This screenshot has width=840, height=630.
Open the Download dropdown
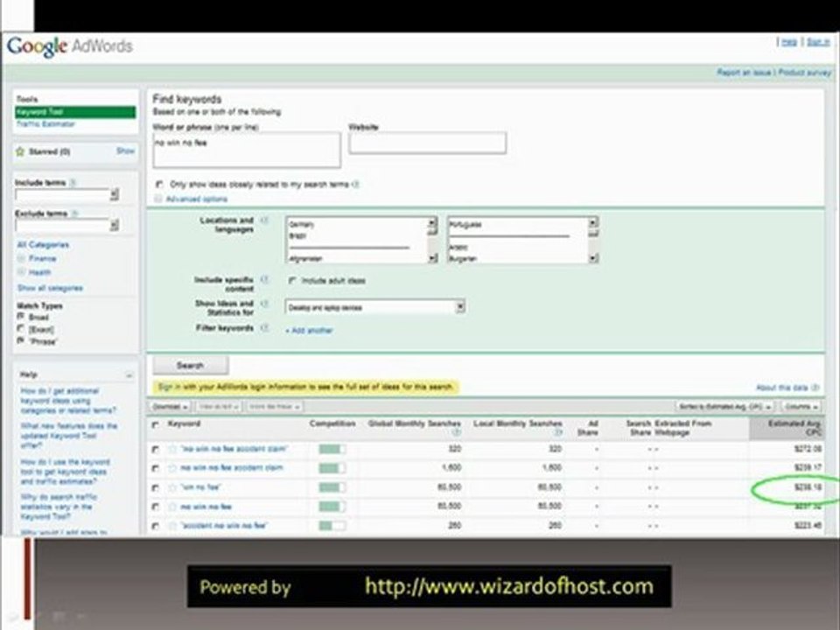(x=169, y=407)
